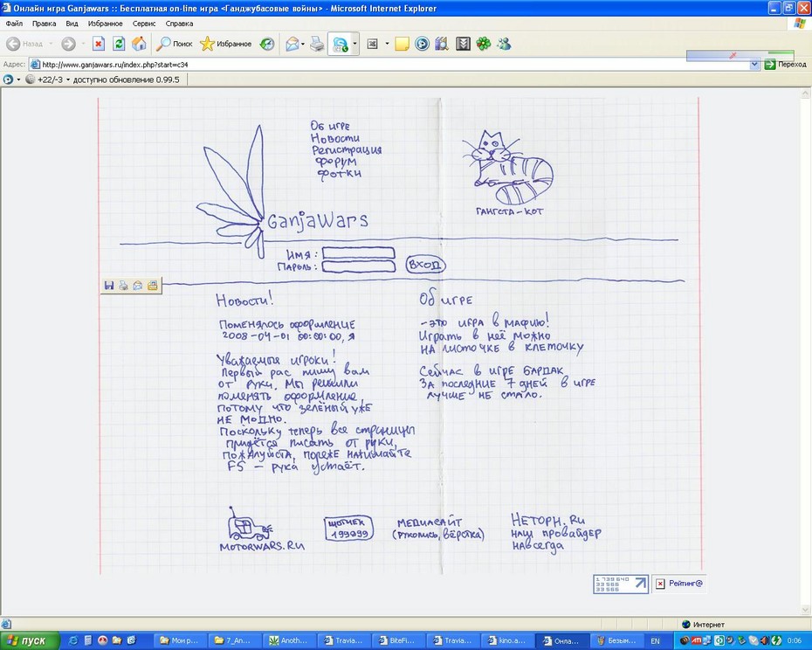Click 'доступно обновление 0.99.5' toolbar text
Screen dimensions: 812x650
pos(127,80)
